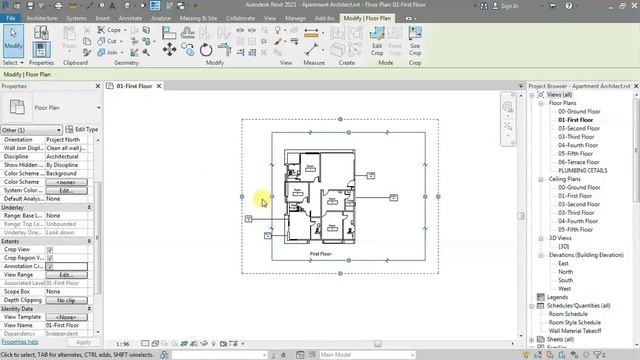Click the Cope geometry tool
The height and width of the screenshot is (360, 640).
[x=109, y=30]
